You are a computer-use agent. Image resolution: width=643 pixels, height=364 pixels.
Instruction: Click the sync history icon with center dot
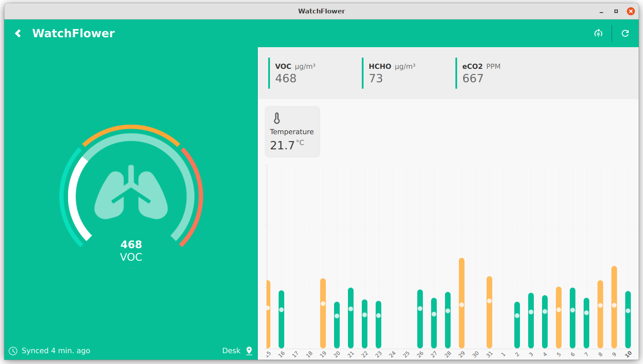[x=598, y=33]
